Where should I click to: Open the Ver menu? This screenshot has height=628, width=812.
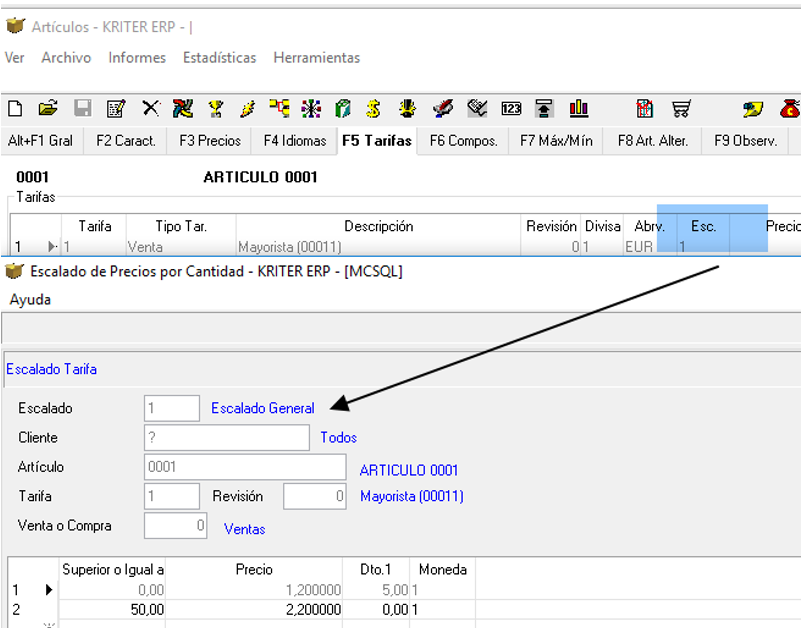[x=14, y=57]
